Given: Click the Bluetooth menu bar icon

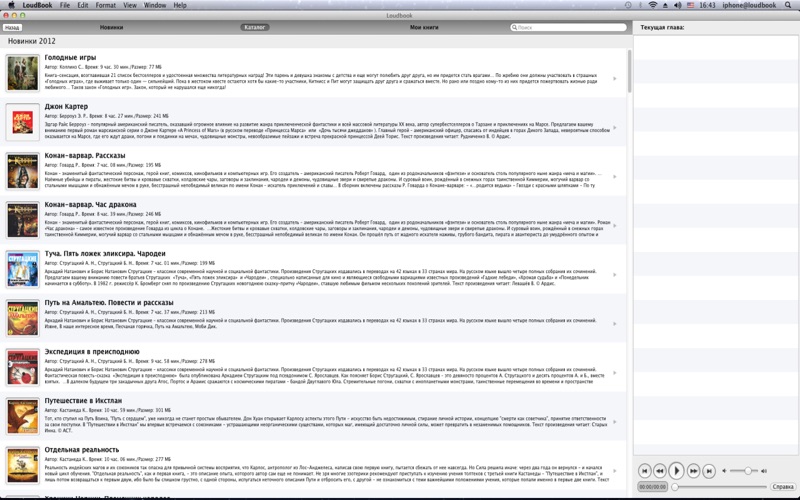Looking at the screenshot, I should 640,5.
